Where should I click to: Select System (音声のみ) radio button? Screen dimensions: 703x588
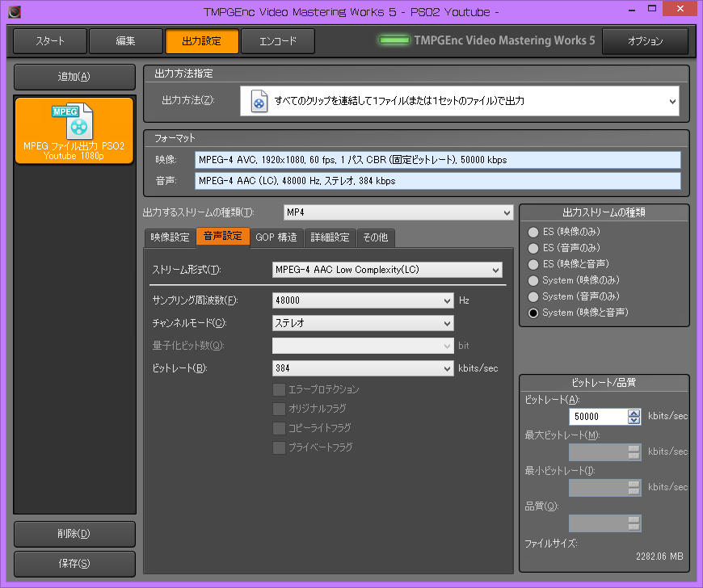point(533,296)
